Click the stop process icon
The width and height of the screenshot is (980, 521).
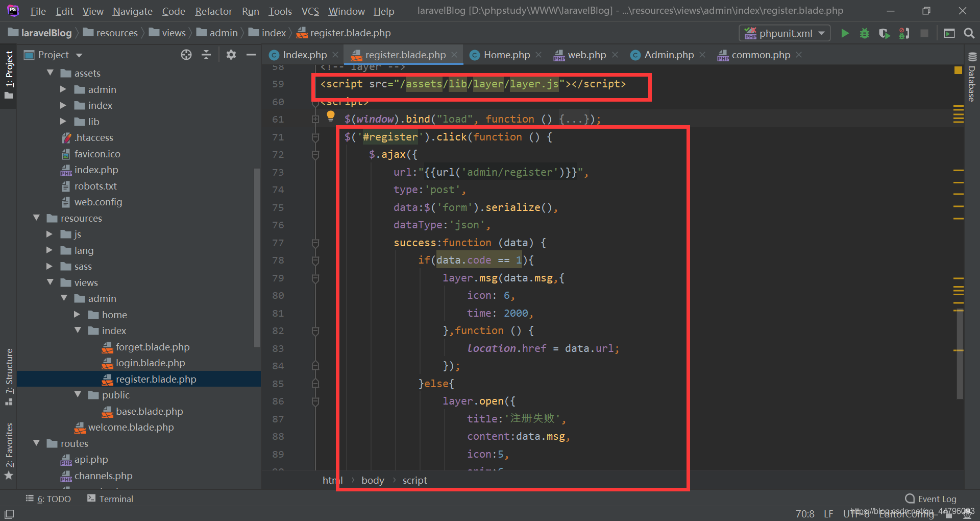point(924,33)
